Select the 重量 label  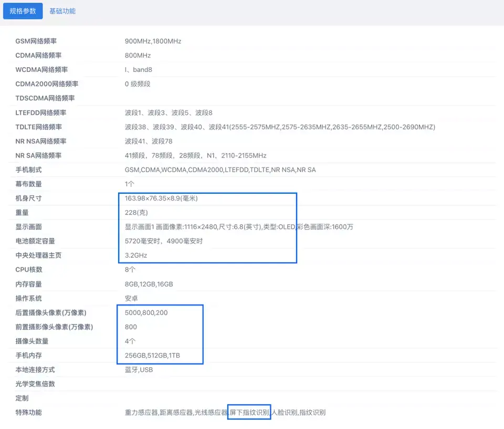pos(22,213)
